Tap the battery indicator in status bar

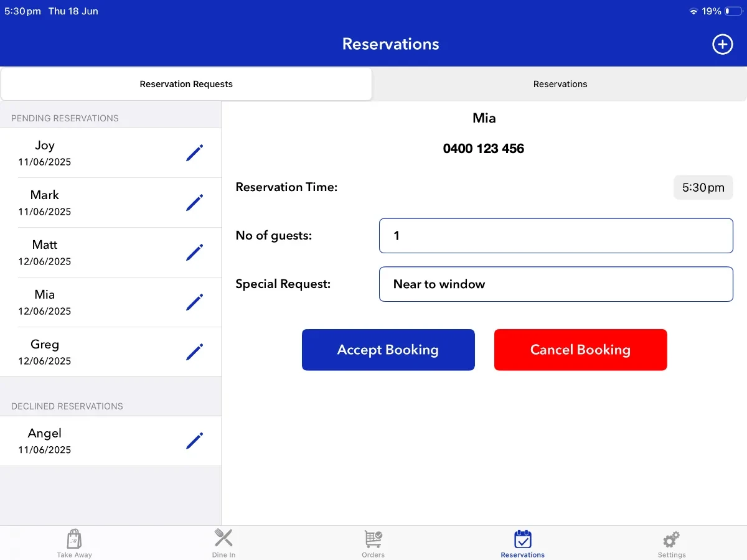coord(734,11)
